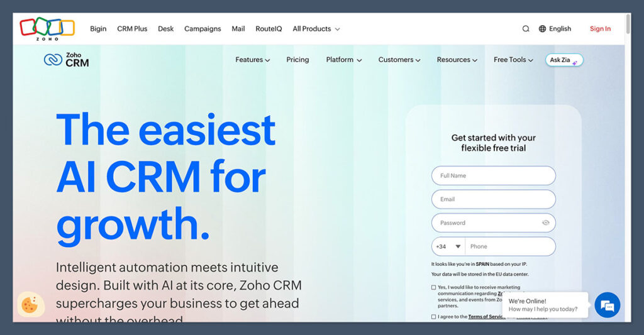Open the live chat bubble icon
644x335 pixels.
(607, 305)
